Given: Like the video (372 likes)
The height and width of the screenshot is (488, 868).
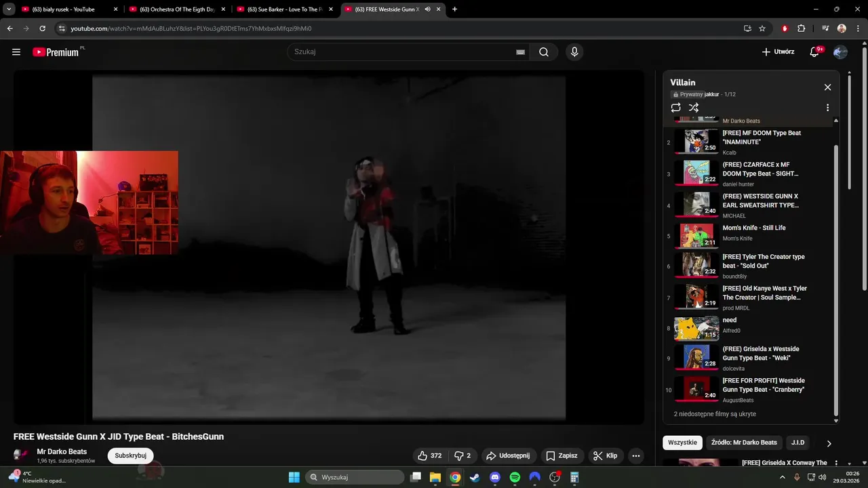Looking at the screenshot, I should point(430,455).
